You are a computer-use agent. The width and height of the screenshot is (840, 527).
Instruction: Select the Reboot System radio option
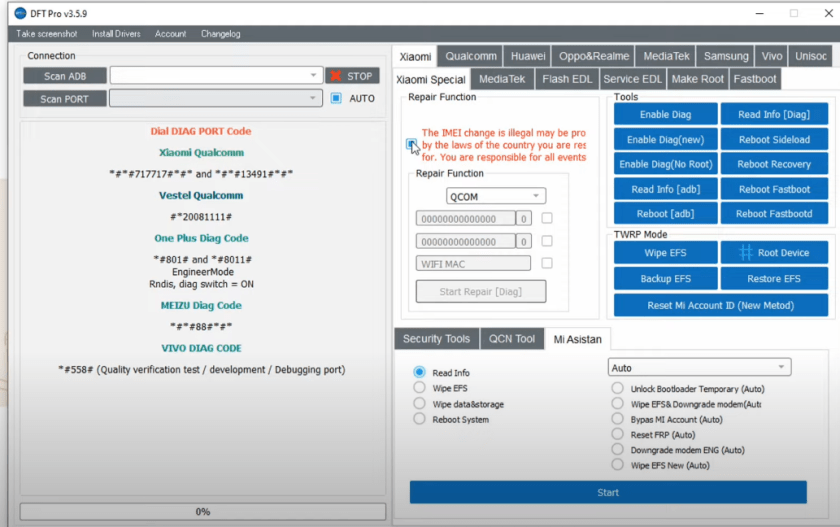(x=419, y=419)
